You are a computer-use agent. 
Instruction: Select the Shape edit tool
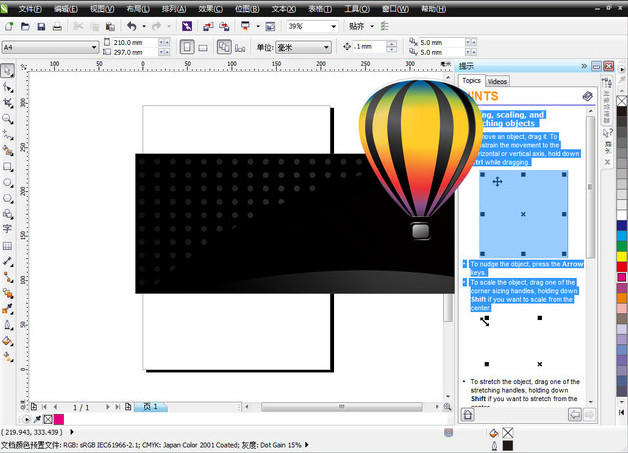click(7, 87)
